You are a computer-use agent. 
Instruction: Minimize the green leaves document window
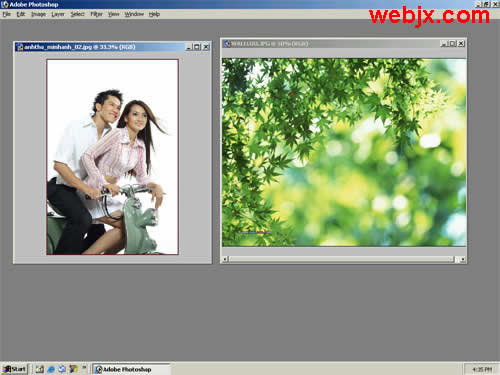pyautogui.click(x=444, y=44)
